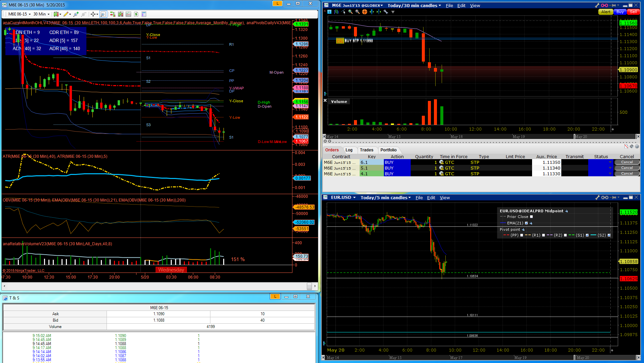Close the Volume sub-panel with the X
The height and width of the screenshot is (363, 644).
coord(325,100)
